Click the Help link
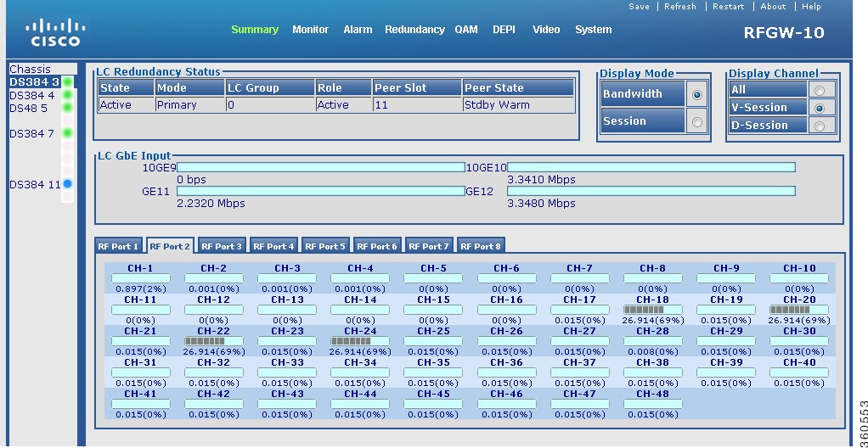Image resolution: width=868 pixels, height=448 pixels. click(x=812, y=7)
